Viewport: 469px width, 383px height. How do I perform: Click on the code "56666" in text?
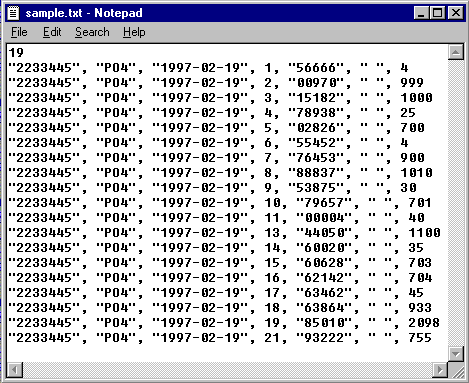316,68
